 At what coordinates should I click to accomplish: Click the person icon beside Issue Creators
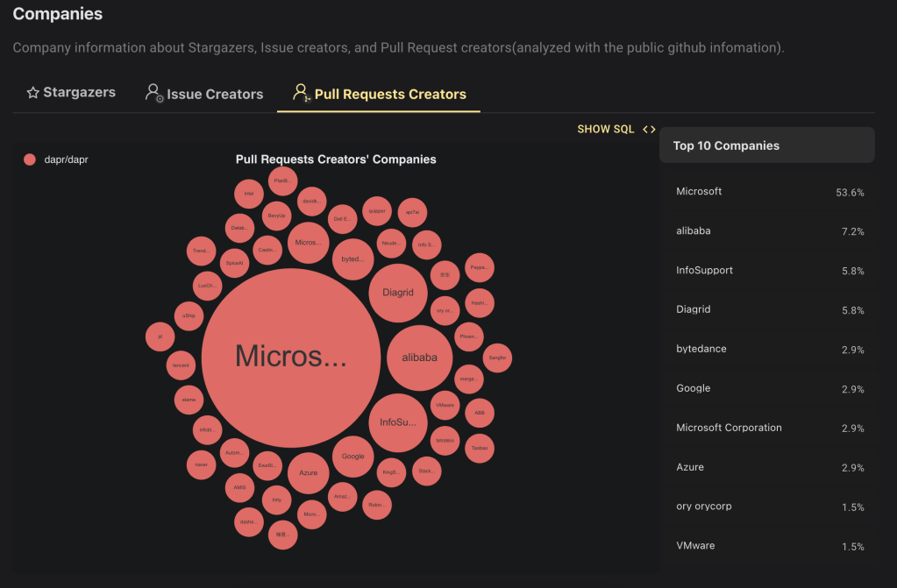point(154,93)
